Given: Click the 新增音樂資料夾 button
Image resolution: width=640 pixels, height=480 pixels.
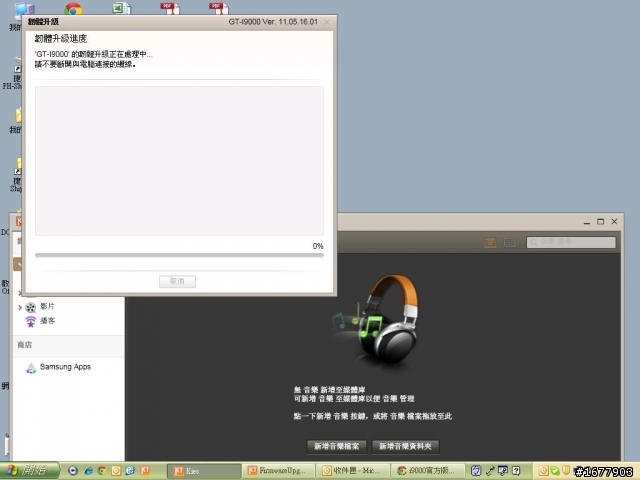Looking at the screenshot, I should tap(405, 446).
